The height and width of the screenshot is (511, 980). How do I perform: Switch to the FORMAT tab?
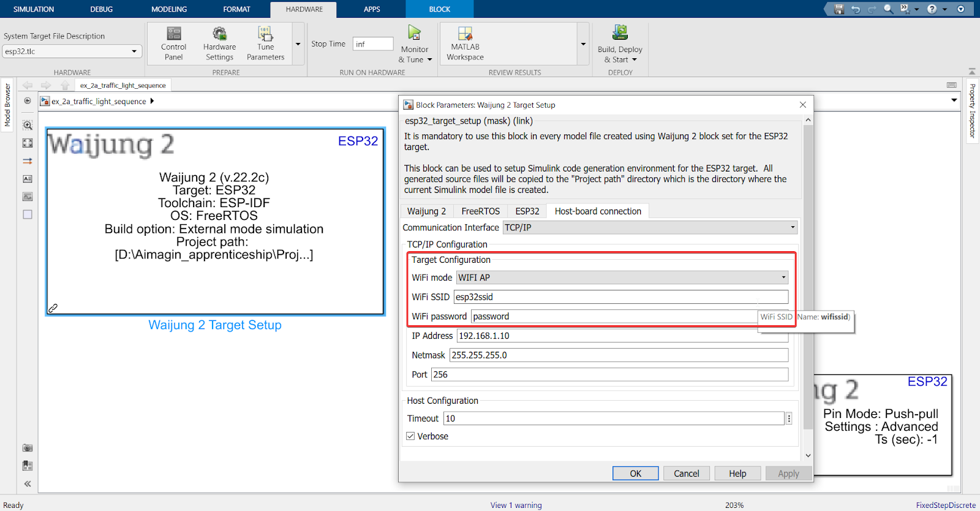(236, 9)
